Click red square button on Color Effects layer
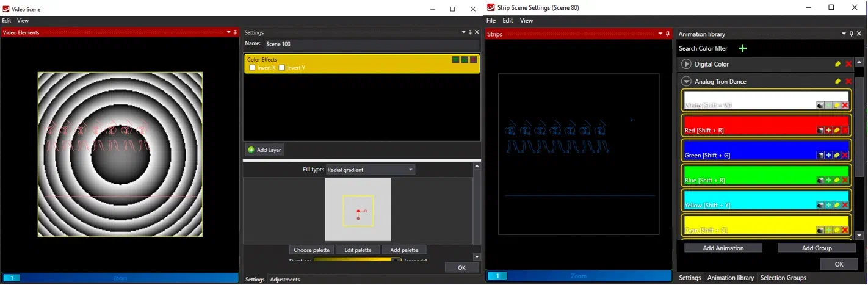The width and height of the screenshot is (868, 285). [x=473, y=60]
